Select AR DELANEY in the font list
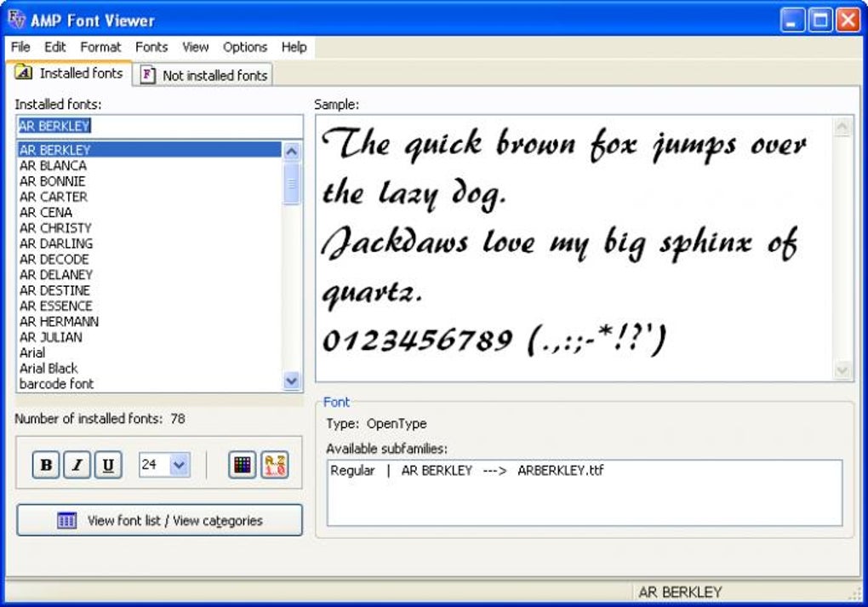Image resolution: width=868 pixels, height=607 pixels. click(x=150, y=275)
